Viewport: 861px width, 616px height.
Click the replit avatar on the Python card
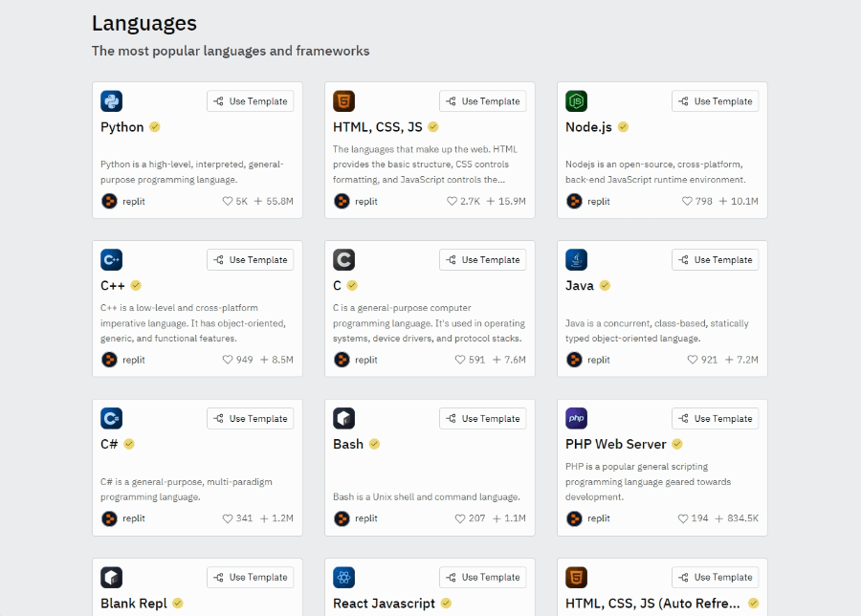109,201
